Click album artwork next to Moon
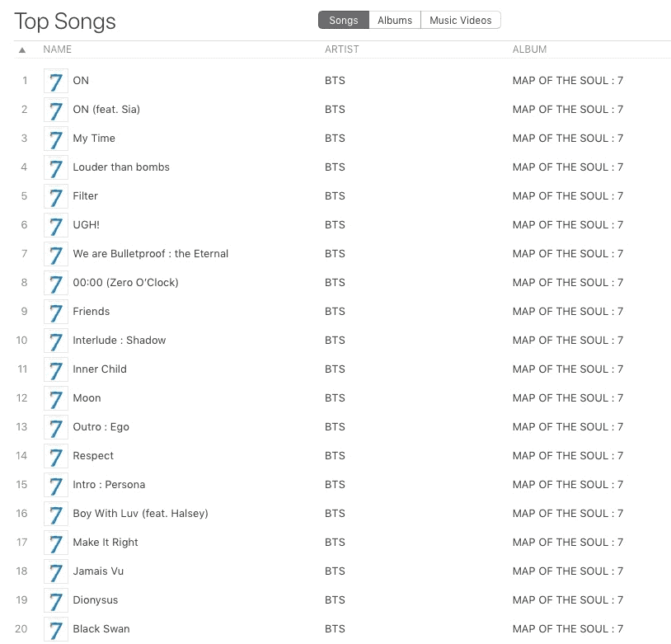 pyautogui.click(x=55, y=398)
